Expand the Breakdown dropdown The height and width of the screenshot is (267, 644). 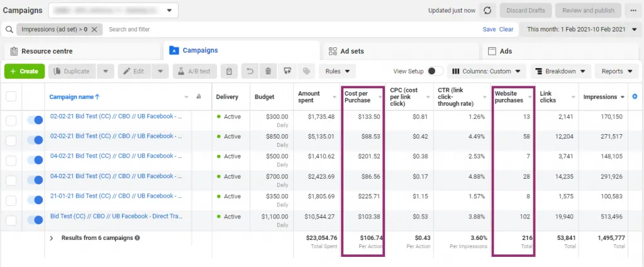(560, 71)
